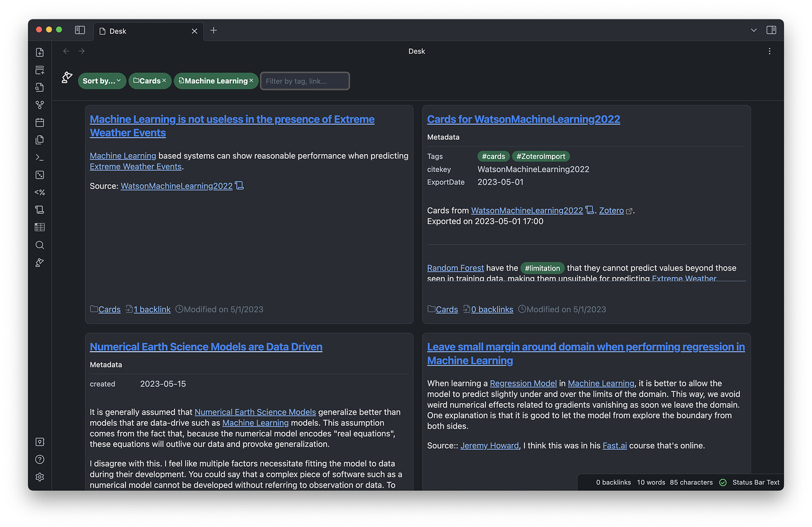The width and height of the screenshot is (812, 527).
Task: Navigate forward with the right arrow
Action: point(82,51)
